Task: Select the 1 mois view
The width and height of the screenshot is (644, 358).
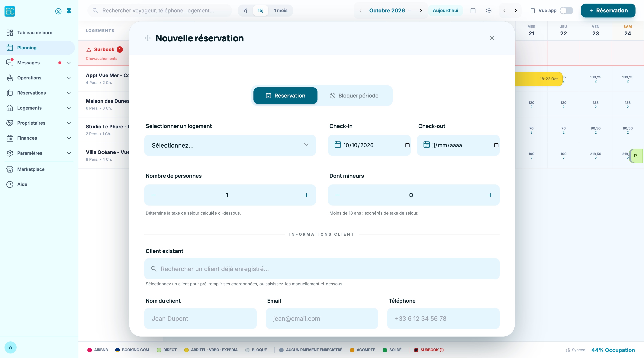Action: 281,11
